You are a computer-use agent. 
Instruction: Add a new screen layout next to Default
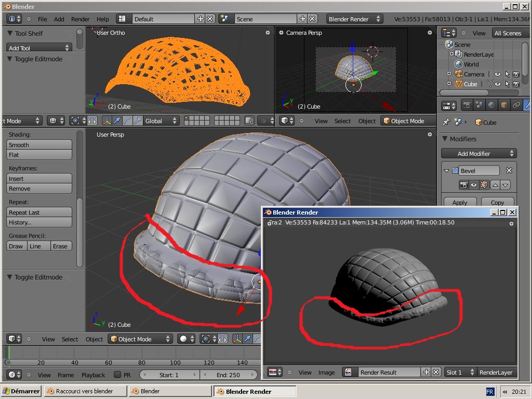(x=201, y=19)
